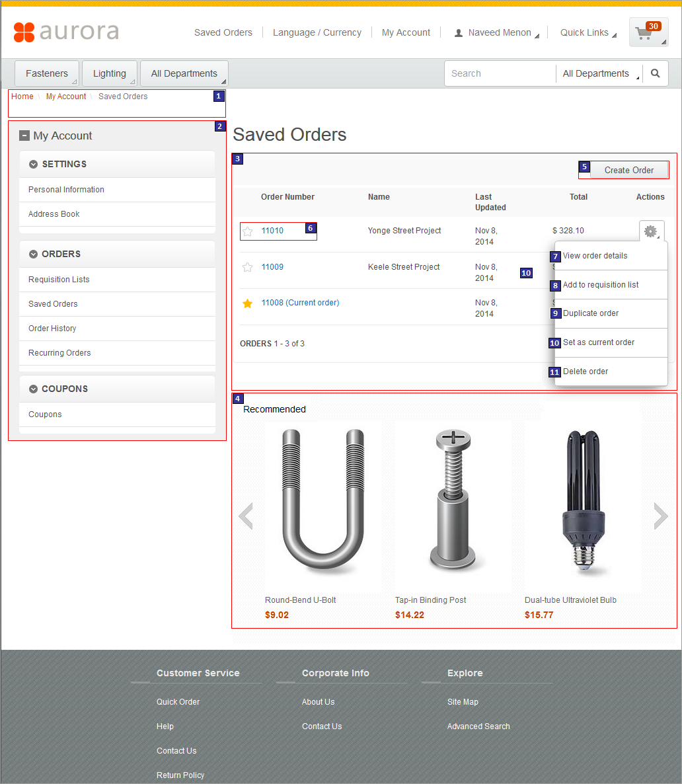Click the ORDERS section chevron icon
The image size is (682, 784).
[x=33, y=254]
